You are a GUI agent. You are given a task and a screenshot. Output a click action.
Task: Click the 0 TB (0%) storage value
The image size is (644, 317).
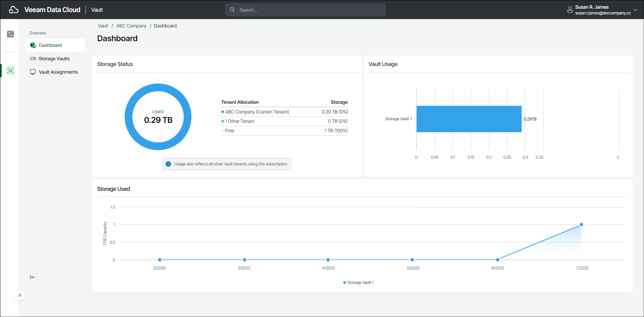click(338, 121)
